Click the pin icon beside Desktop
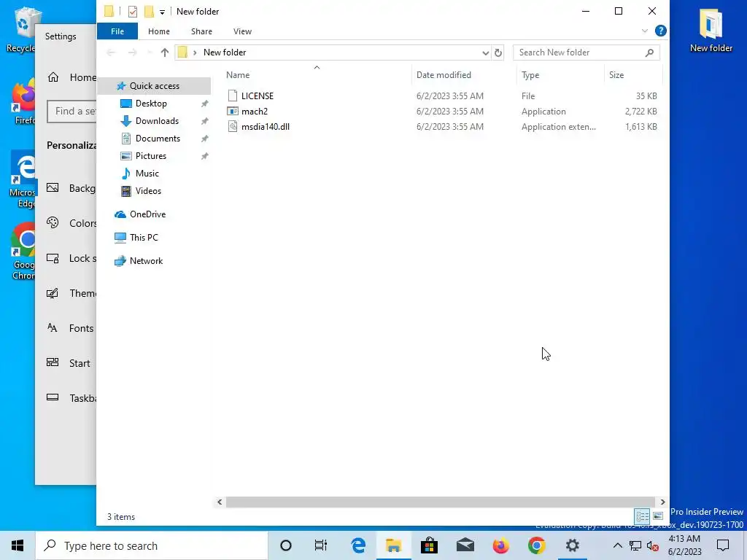The image size is (747, 560). click(x=204, y=104)
